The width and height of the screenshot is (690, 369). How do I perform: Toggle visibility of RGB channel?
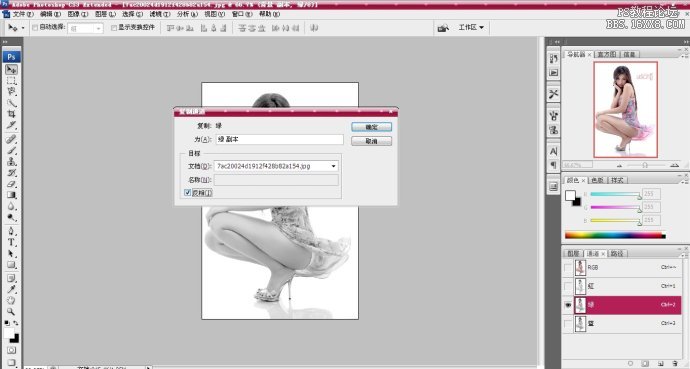click(x=568, y=267)
